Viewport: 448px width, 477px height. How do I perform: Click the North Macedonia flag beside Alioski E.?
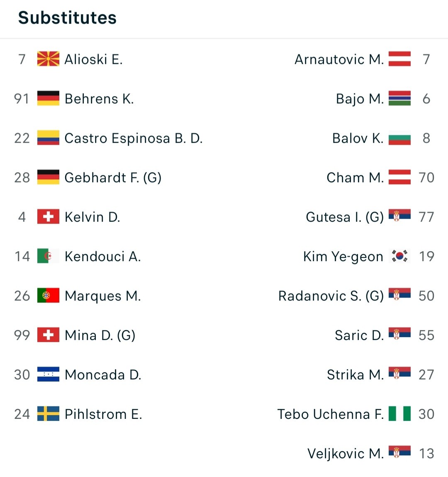[48, 59]
